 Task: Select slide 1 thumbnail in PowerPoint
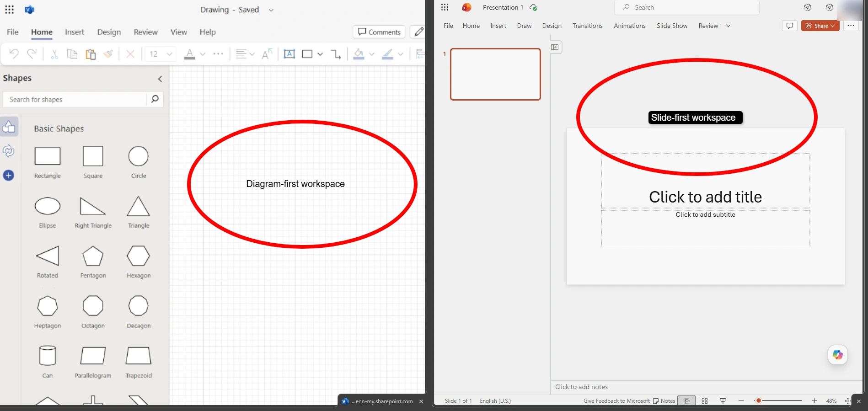(x=495, y=74)
